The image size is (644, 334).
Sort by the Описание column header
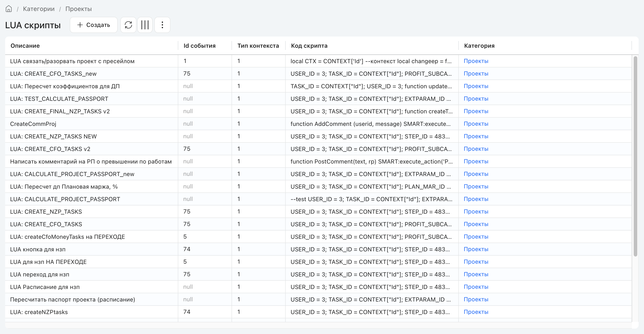click(x=25, y=45)
